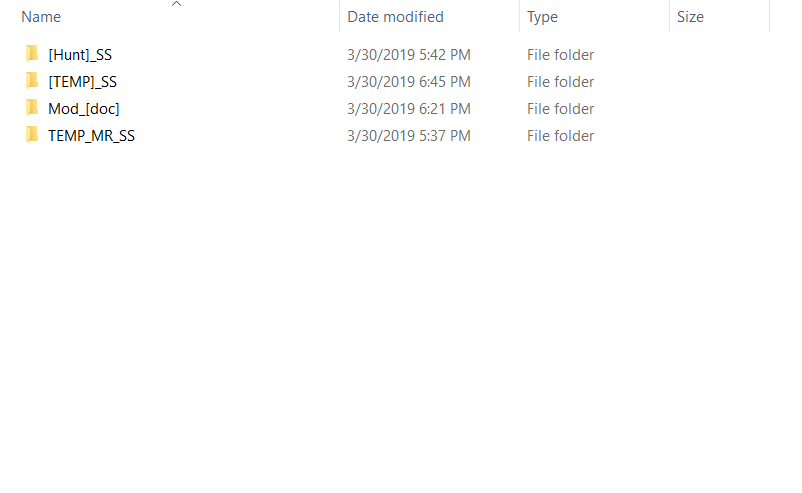Sort by the Type column header
The height and width of the screenshot is (493, 802).
coord(542,17)
